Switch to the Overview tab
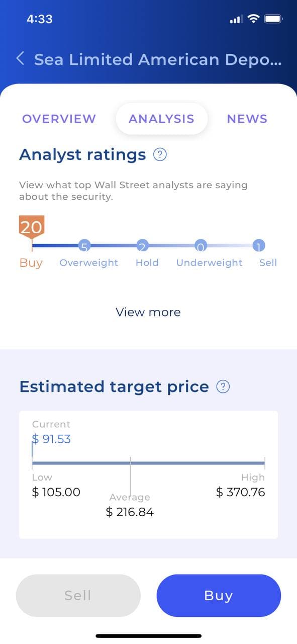297x644 pixels. tap(59, 119)
